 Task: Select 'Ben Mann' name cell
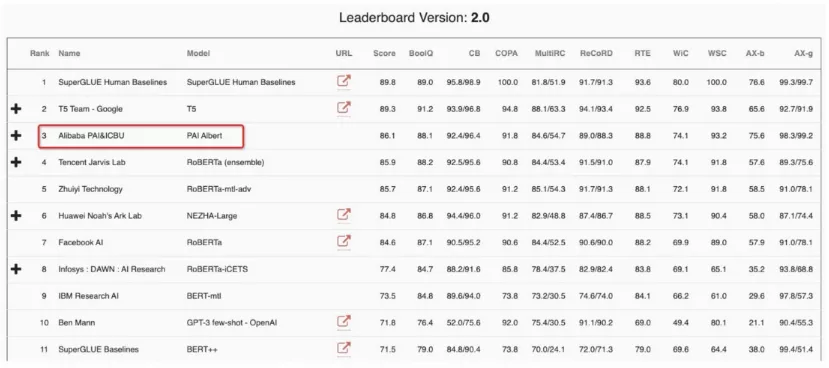click(77, 323)
